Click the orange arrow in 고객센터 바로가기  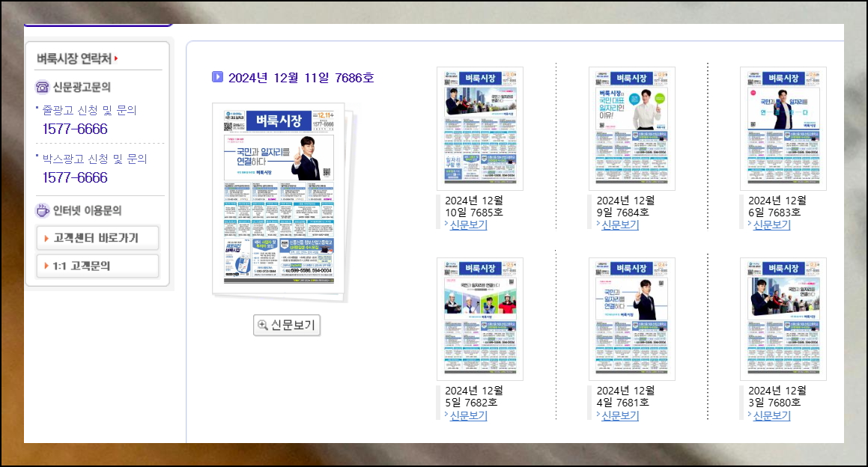46,239
